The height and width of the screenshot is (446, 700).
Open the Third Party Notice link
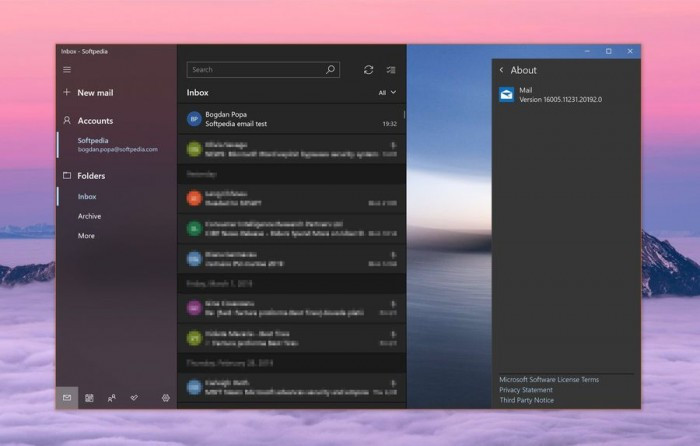point(527,400)
